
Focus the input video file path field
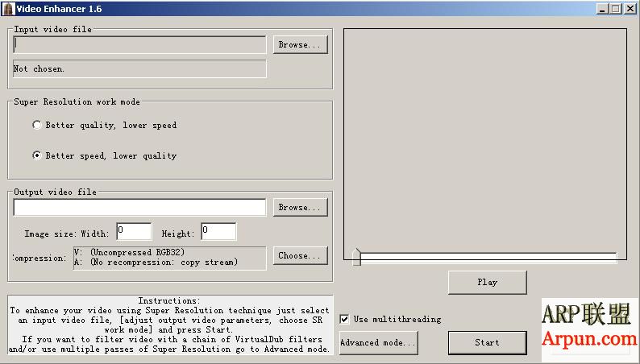[139, 45]
